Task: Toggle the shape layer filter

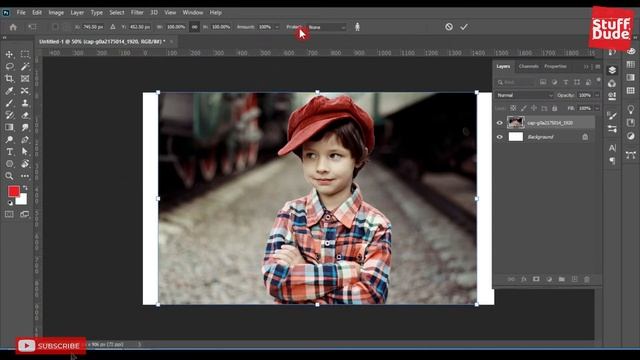Action: coord(577,82)
